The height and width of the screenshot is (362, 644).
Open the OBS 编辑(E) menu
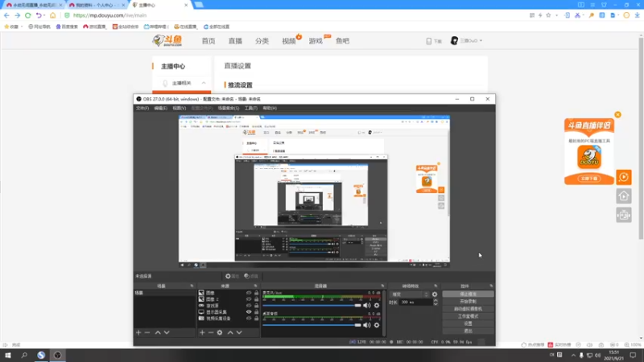click(x=160, y=109)
